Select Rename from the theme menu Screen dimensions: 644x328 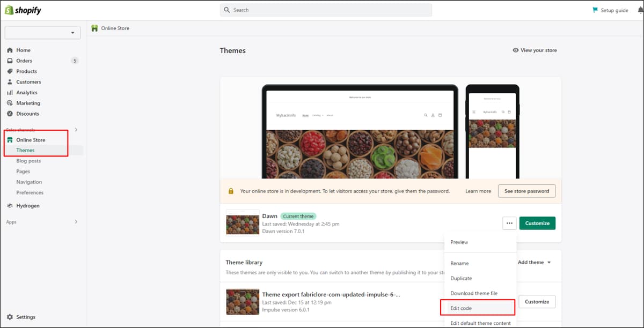(480, 263)
